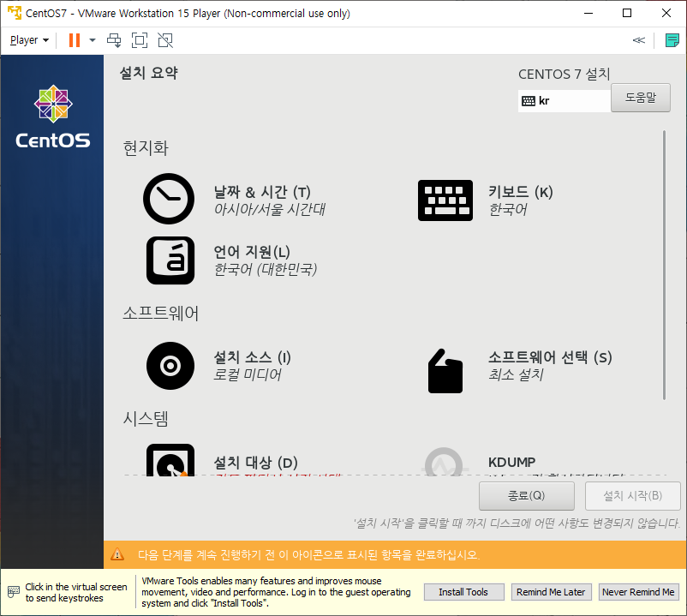Click '현지화' section heading
This screenshot has width=687, height=616.
pos(146,147)
